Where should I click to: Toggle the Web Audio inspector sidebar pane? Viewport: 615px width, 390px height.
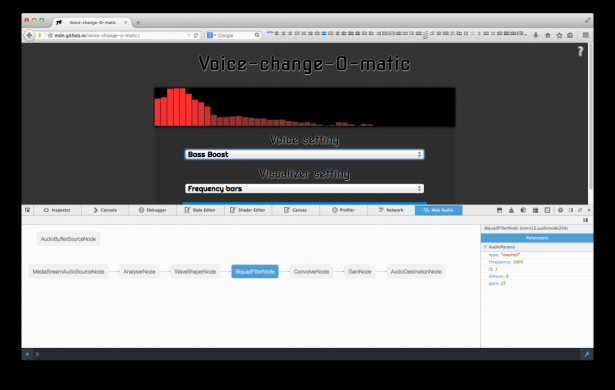click(585, 220)
